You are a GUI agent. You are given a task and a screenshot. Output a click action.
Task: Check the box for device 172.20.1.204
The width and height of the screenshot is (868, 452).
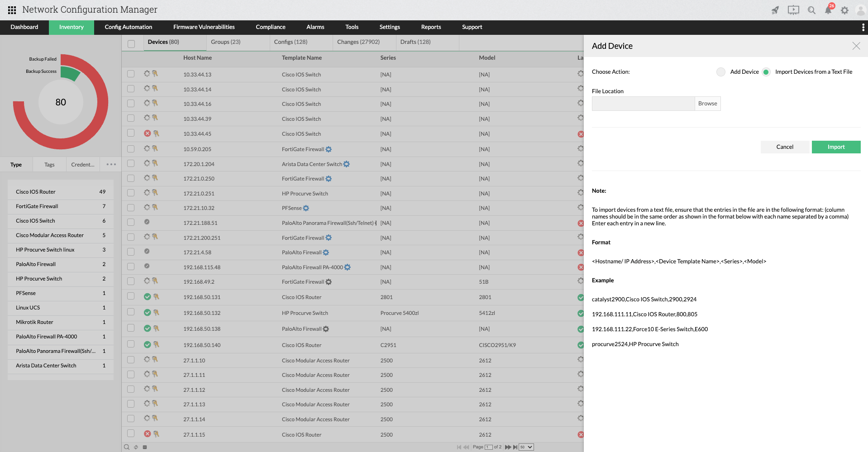(131, 163)
